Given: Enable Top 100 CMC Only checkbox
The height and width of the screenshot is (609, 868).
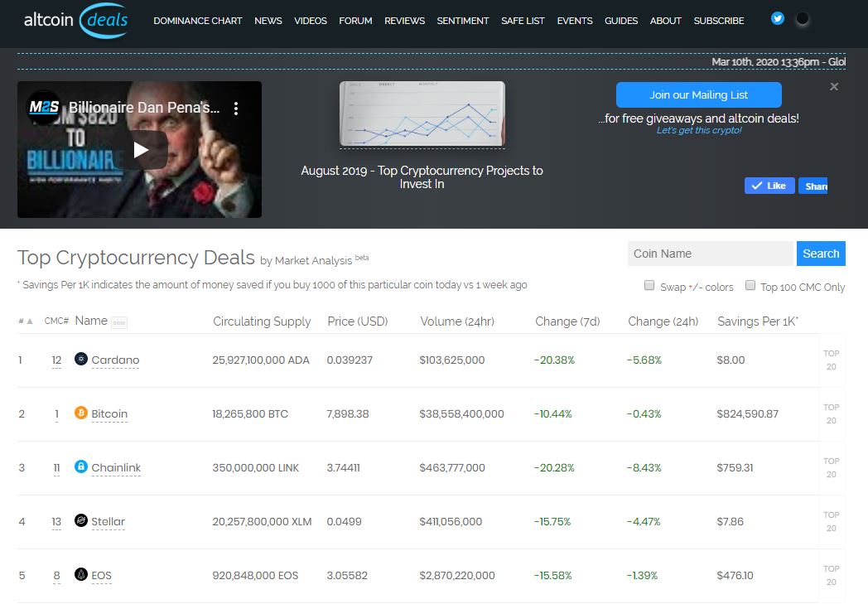Looking at the screenshot, I should [x=750, y=286].
